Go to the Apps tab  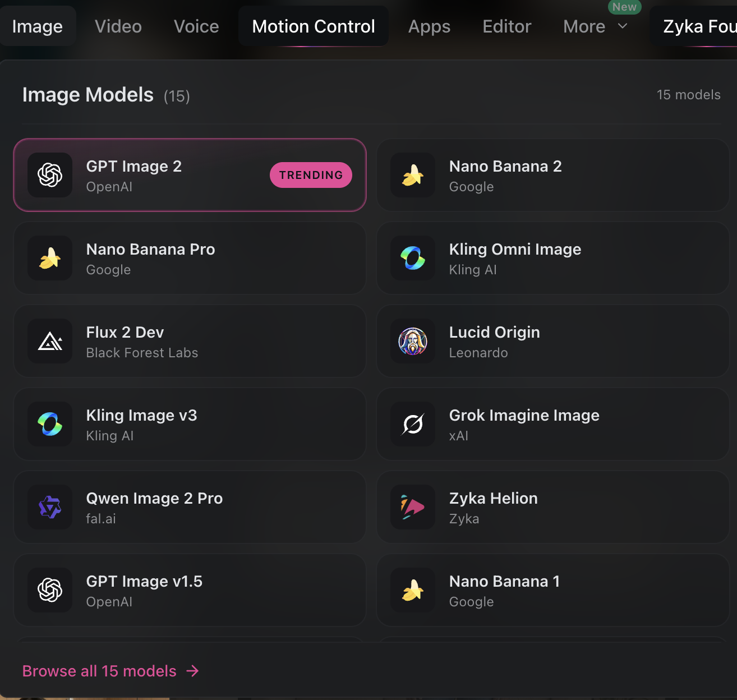click(x=430, y=26)
